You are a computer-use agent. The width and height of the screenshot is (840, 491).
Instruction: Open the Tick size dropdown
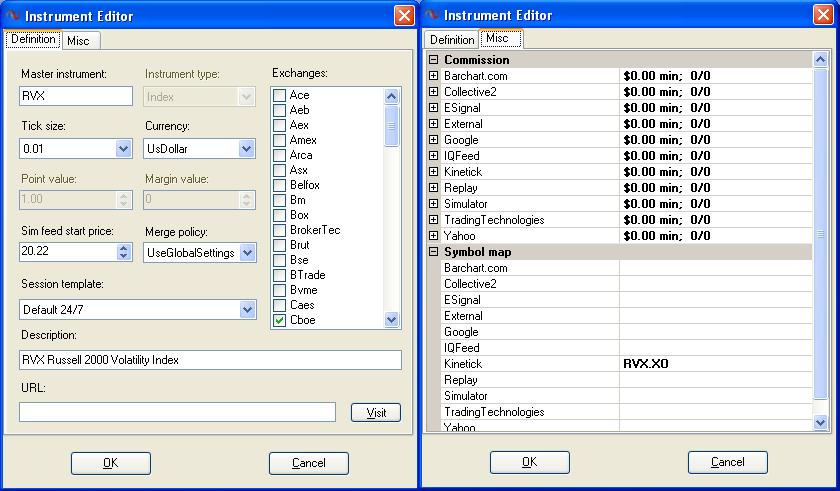point(124,148)
